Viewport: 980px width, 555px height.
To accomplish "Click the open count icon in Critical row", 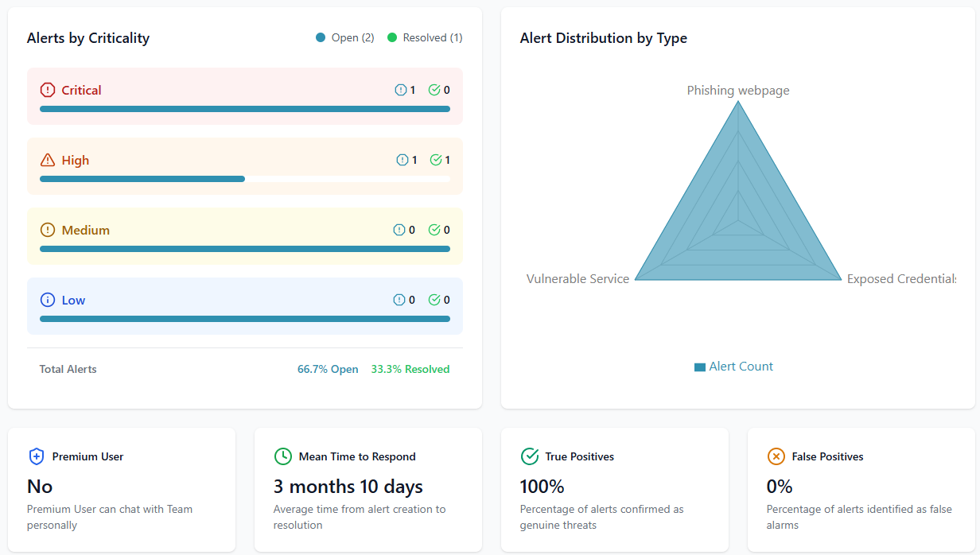I will (401, 90).
